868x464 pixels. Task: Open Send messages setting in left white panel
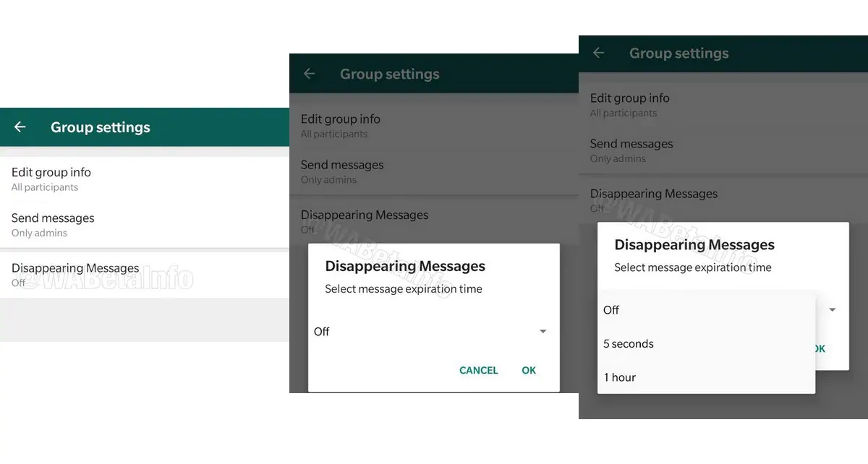click(53, 225)
